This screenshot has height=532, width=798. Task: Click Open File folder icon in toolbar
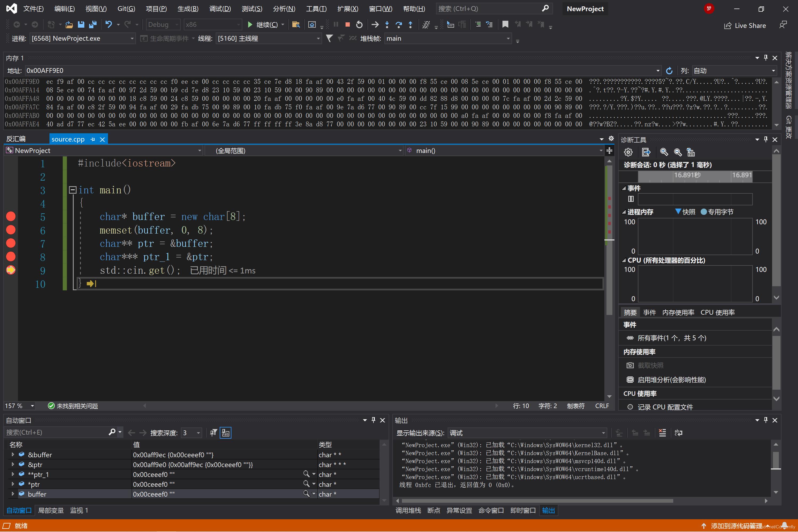click(x=69, y=24)
